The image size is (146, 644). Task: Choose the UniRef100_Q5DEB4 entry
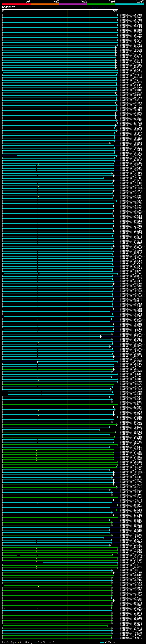[131, 588]
